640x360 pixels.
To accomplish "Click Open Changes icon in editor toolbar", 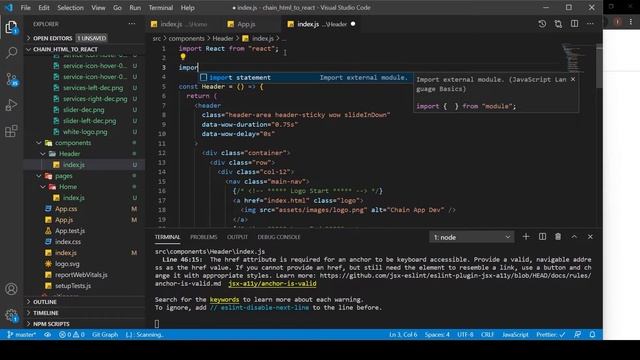I will [558, 24].
